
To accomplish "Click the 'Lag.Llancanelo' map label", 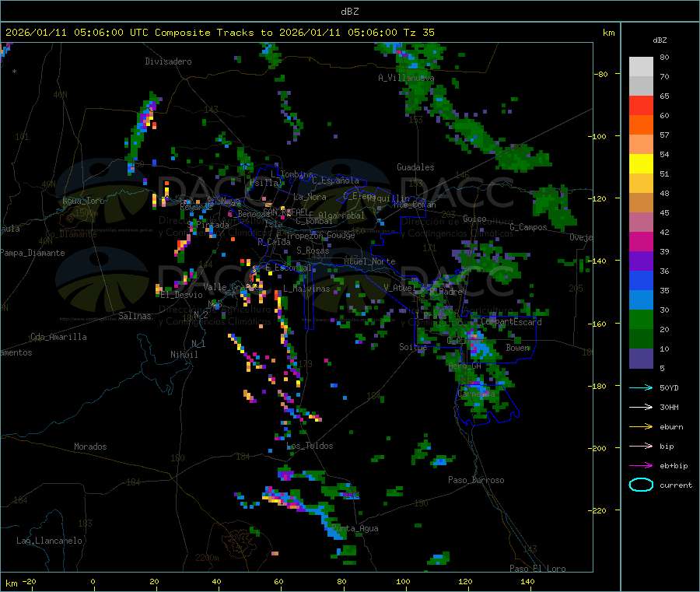I will point(49,541).
